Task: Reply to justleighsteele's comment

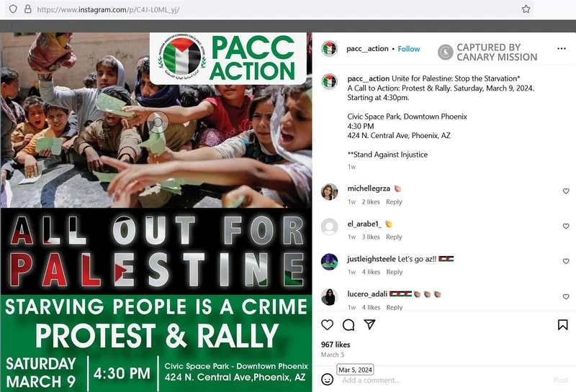Action: click(x=394, y=272)
